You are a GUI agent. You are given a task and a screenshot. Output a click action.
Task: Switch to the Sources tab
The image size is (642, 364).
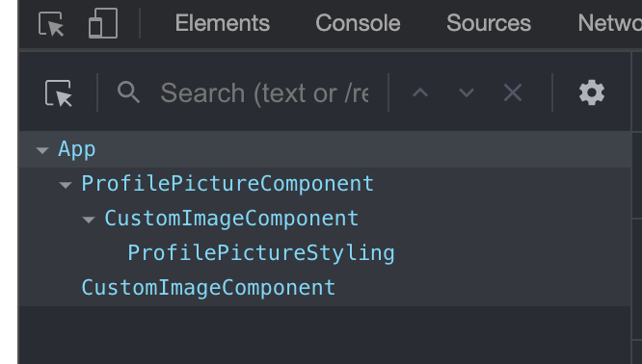point(489,23)
